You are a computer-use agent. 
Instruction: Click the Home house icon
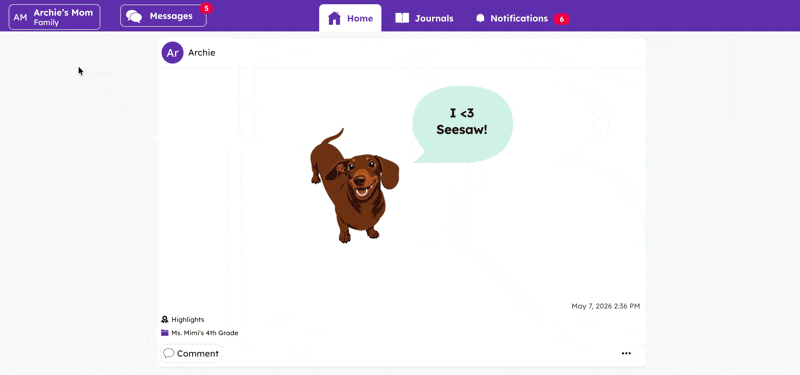tap(334, 18)
